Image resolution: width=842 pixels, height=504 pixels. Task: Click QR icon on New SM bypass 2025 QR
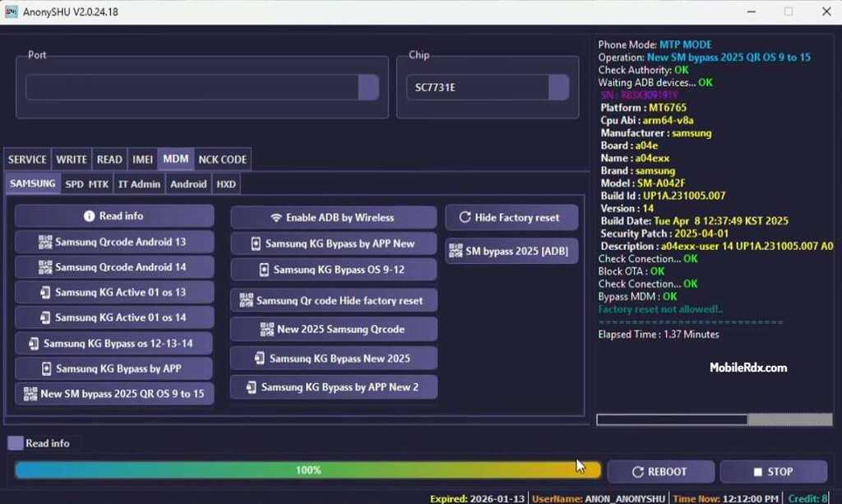[30, 394]
